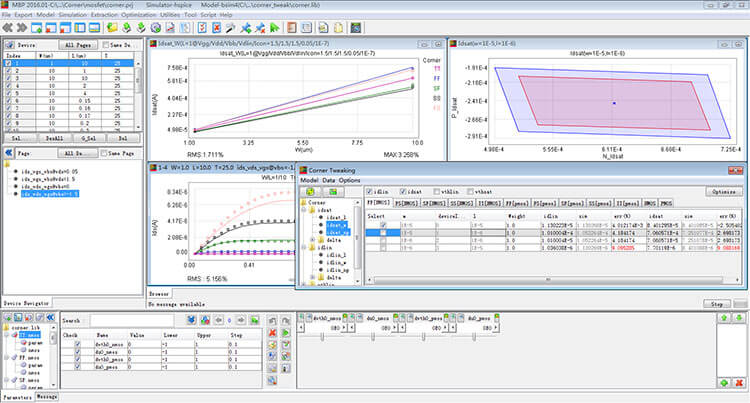Open the Optimization menu
This screenshot has height=403, width=750.
pos(139,15)
